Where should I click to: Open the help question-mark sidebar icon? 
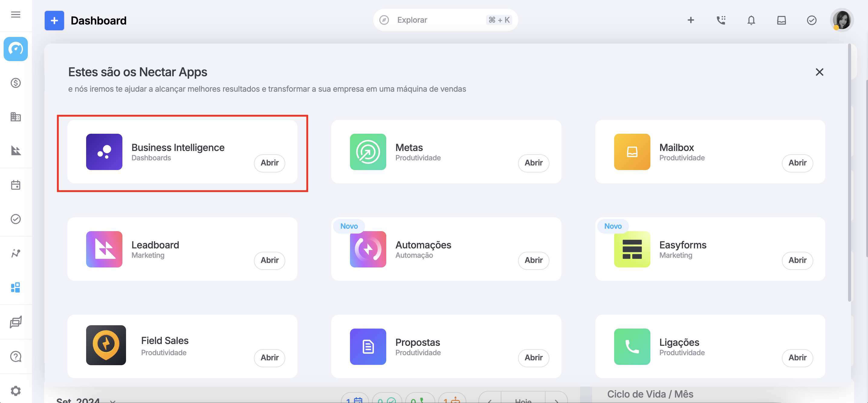[x=15, y=356]
